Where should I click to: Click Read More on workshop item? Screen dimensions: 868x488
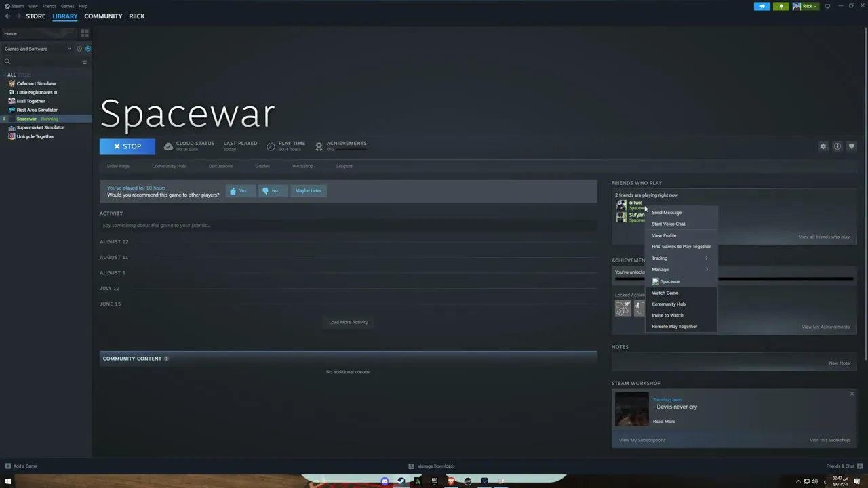[664, 422]
